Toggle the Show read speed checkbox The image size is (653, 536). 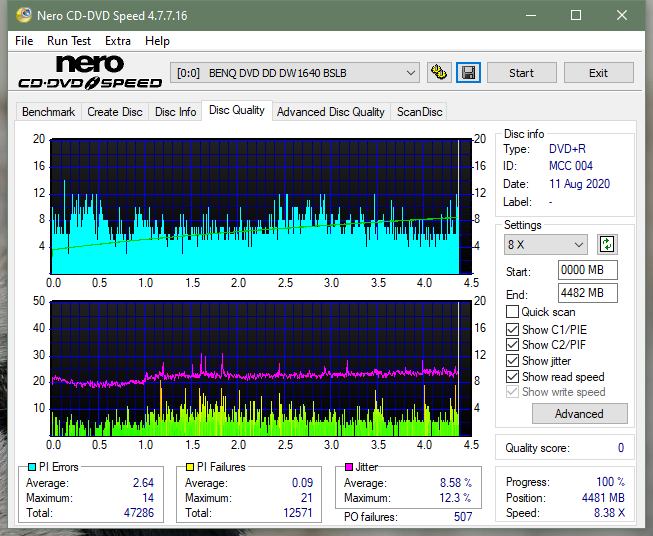(512, 376)
